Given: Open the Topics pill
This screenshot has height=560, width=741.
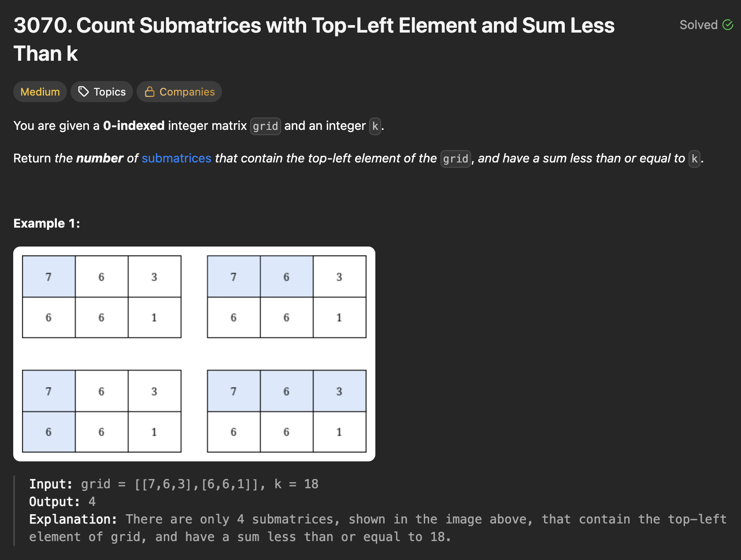Looking at the screenshot, I should tap(102, 92).
